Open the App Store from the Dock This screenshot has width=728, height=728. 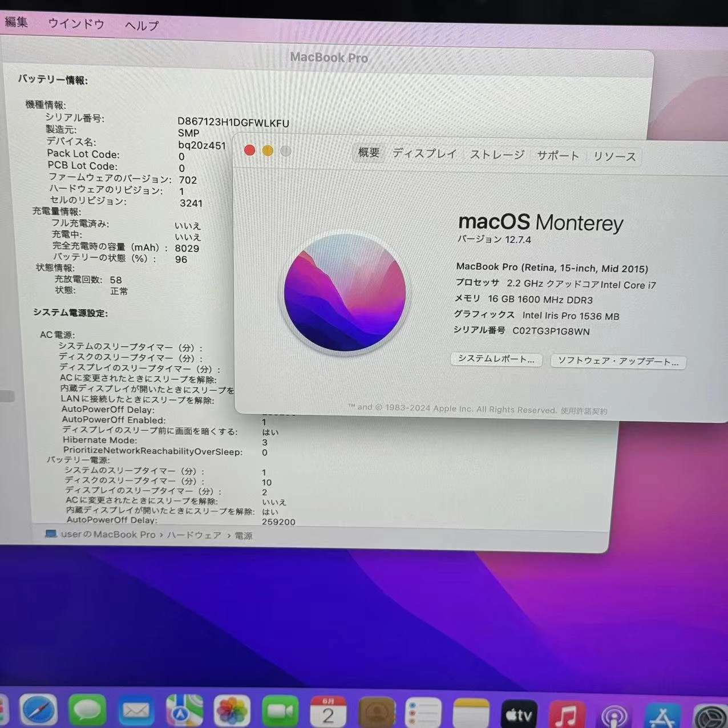662,711
